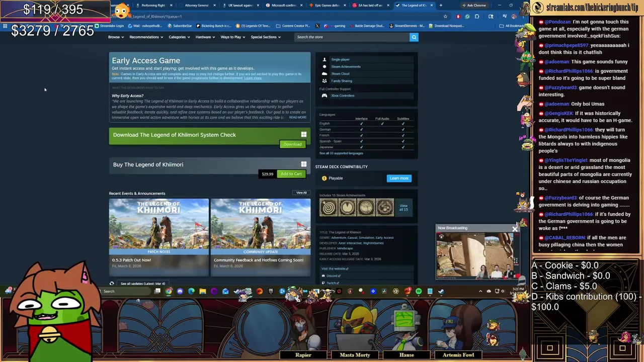
Task: Open the SubscribeStar bookmark
Action: (x=180, y=26)
